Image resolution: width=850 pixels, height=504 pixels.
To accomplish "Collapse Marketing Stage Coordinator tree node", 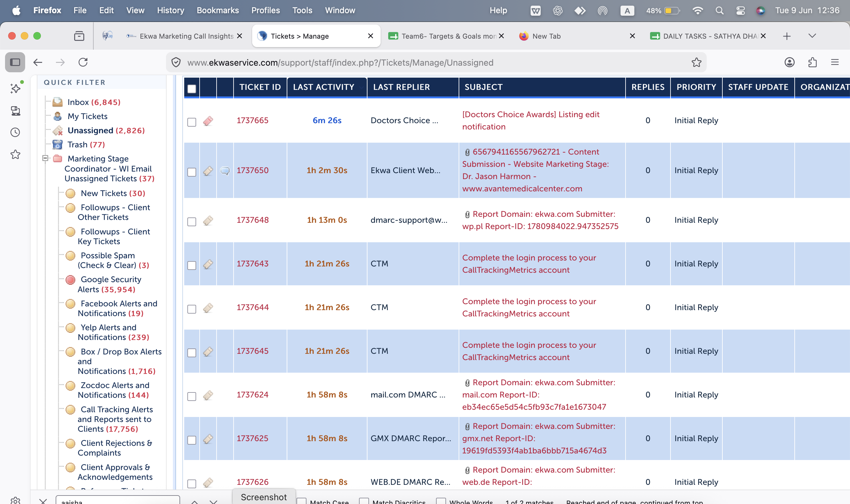I will [x=45, y=158].
